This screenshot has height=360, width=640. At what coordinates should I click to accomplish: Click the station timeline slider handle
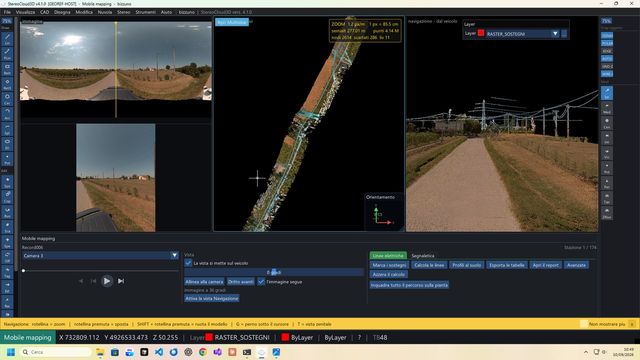click(24, 270)
